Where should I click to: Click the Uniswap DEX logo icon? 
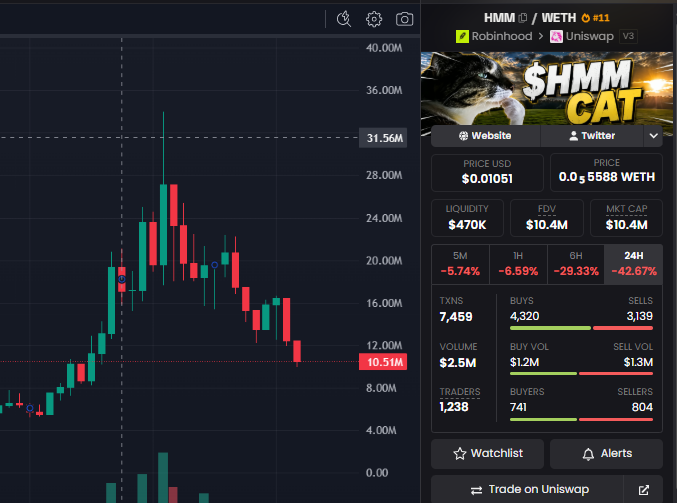point(556,36)
